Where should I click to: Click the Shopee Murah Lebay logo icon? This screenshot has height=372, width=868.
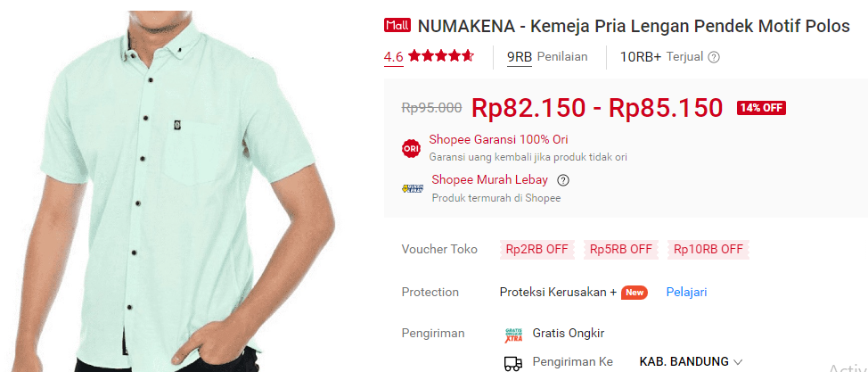coord(413,188)
